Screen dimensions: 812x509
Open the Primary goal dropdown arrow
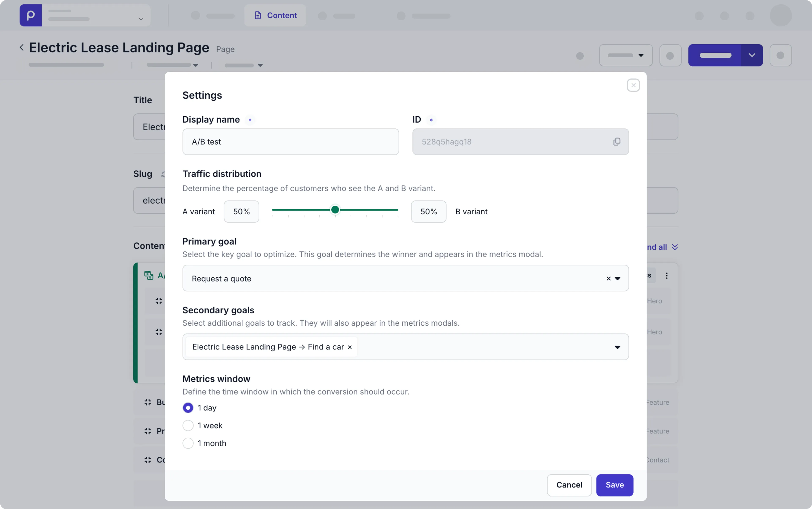point(617,279)
